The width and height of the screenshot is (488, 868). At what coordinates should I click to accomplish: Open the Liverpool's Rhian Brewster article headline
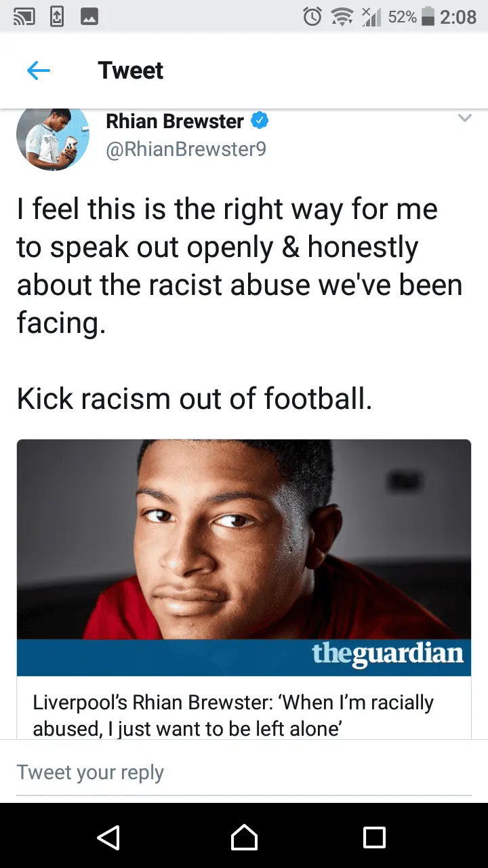pyautogui.click(x=233, y=715)
